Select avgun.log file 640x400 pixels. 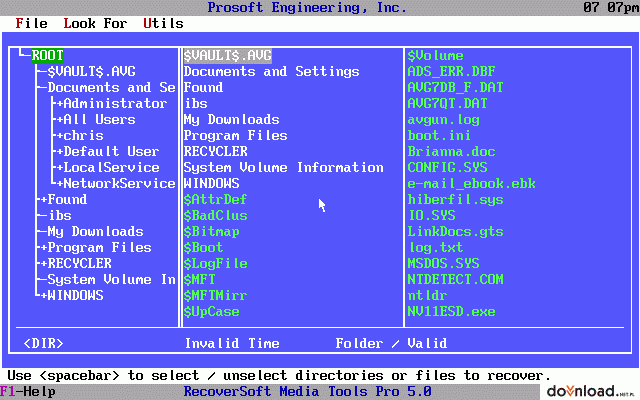444,120
